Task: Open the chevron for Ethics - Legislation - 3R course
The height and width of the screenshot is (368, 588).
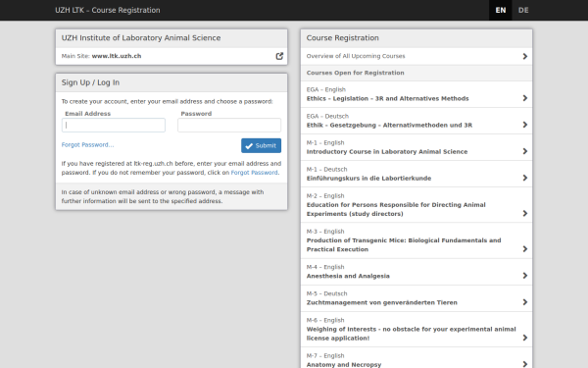Action: (525, 98)
